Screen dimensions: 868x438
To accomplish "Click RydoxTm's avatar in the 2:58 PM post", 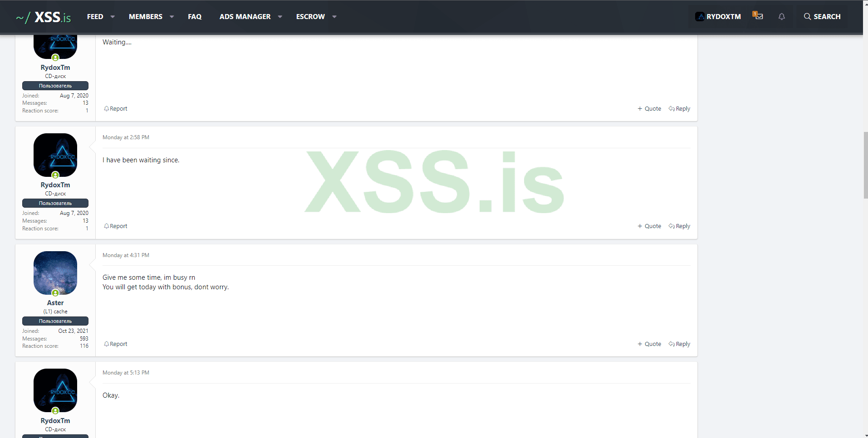I will (x=55, y=155).
